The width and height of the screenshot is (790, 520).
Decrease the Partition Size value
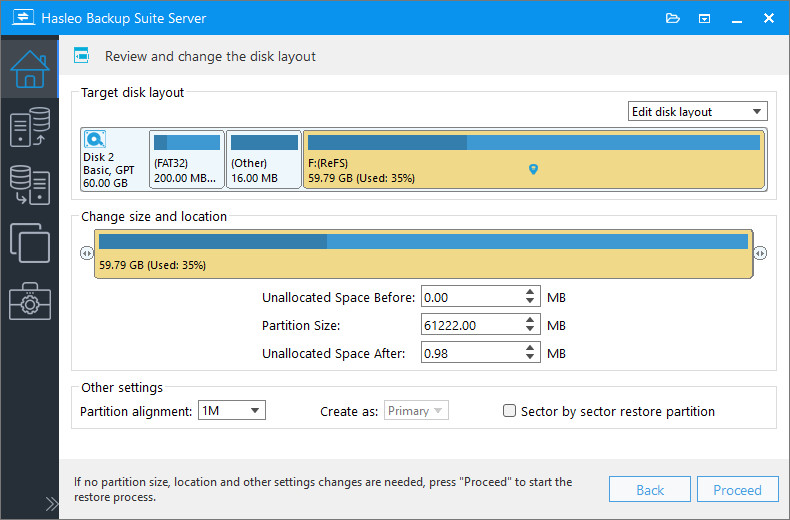[530, 330]
